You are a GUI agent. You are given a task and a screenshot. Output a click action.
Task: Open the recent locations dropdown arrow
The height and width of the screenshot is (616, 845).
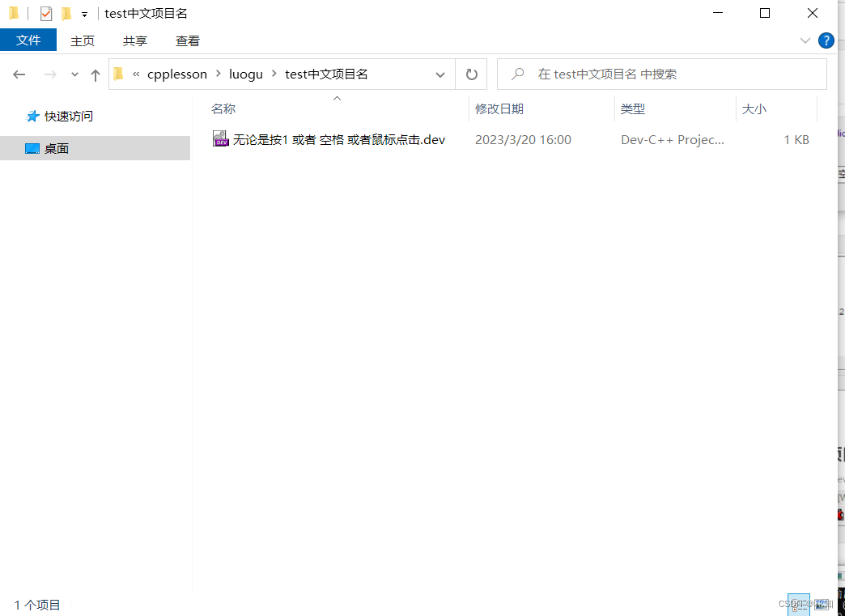[75, 74]
